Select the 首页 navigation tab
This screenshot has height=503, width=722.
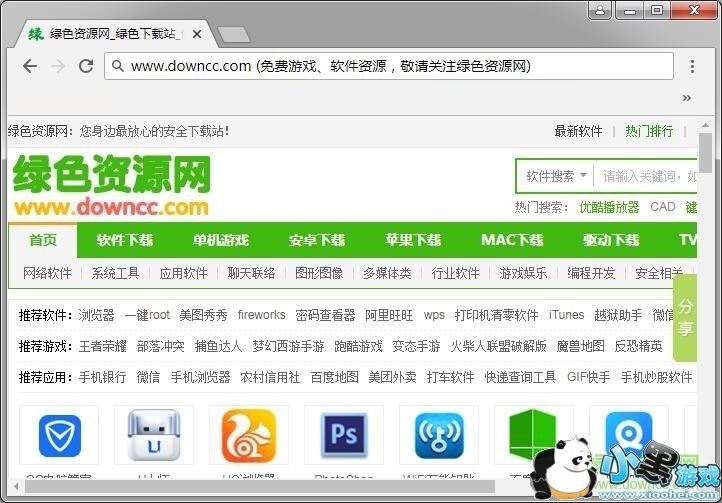(43, 240)
